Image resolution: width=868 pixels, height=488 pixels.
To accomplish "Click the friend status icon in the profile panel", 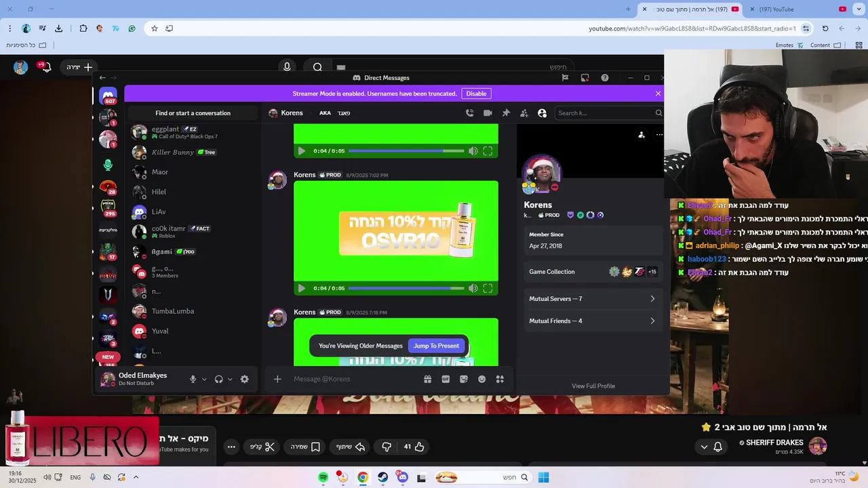I will 642,135.
